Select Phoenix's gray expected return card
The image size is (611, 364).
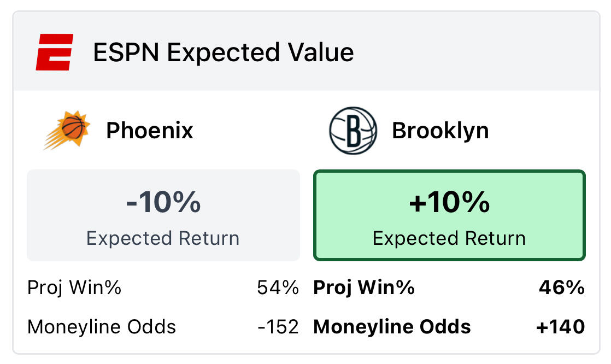click(163, 215)
